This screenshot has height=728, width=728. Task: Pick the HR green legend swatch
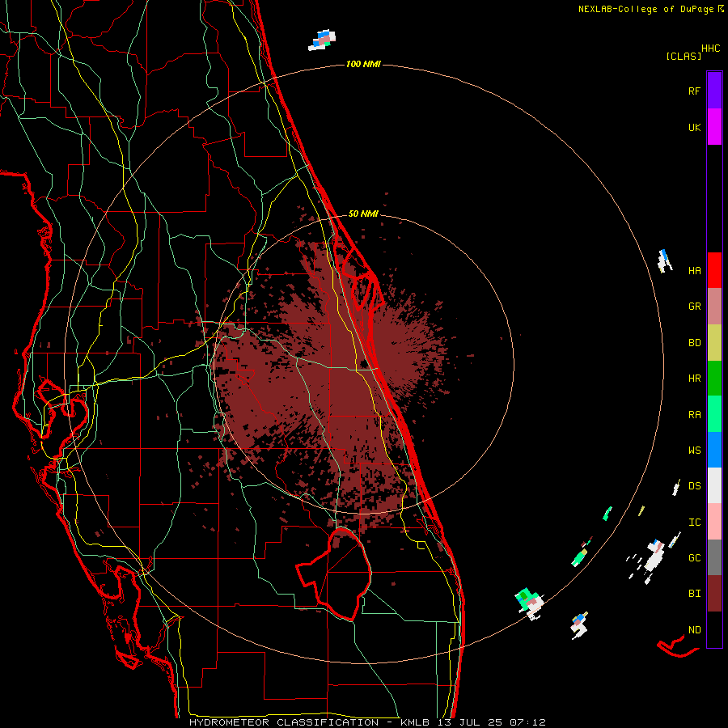coord(714,378)
